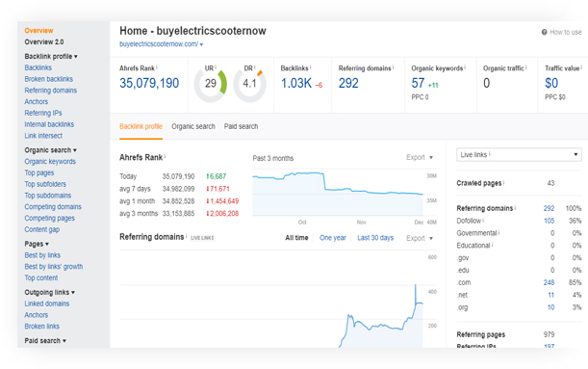Viewport: 588px width, 369px height.
Task: Click the $0 Traffic value figure
Action: (551, 83)
